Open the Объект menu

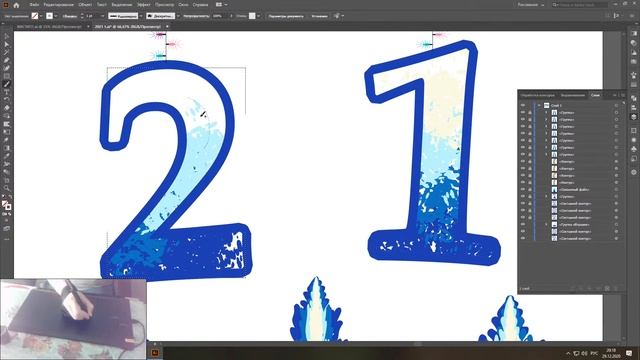pos(85,5)
